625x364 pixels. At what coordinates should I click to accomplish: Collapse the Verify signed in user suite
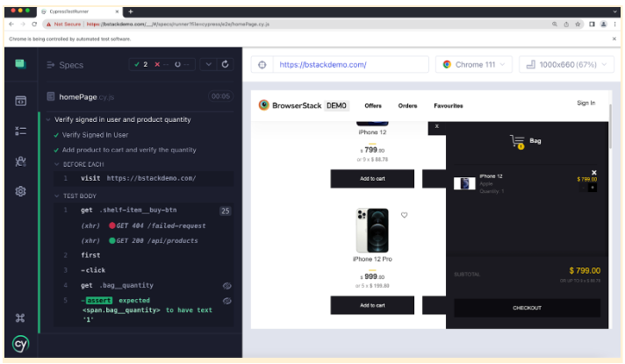48,119
